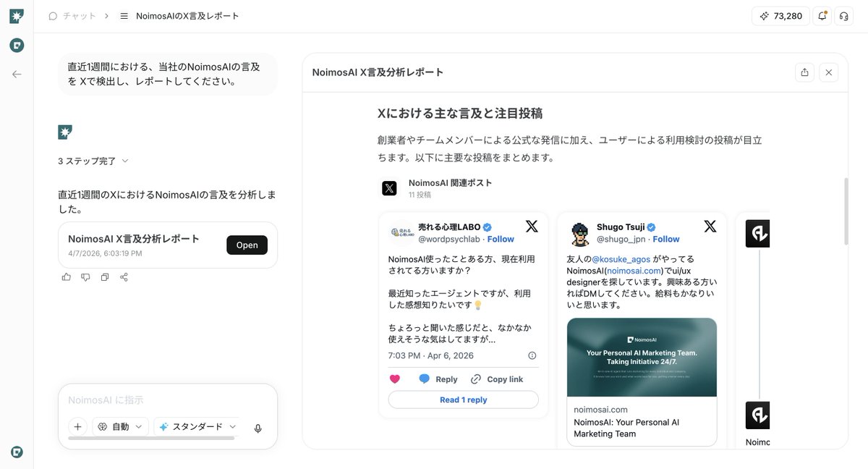Click the X logo on the 売れる心理LABO tweet
The width and height of the screenshot is (868, 469).
(532, 227)
